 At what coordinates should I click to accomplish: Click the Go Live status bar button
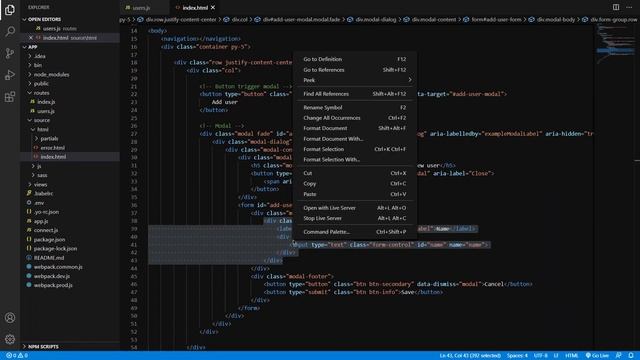[597, 356]
